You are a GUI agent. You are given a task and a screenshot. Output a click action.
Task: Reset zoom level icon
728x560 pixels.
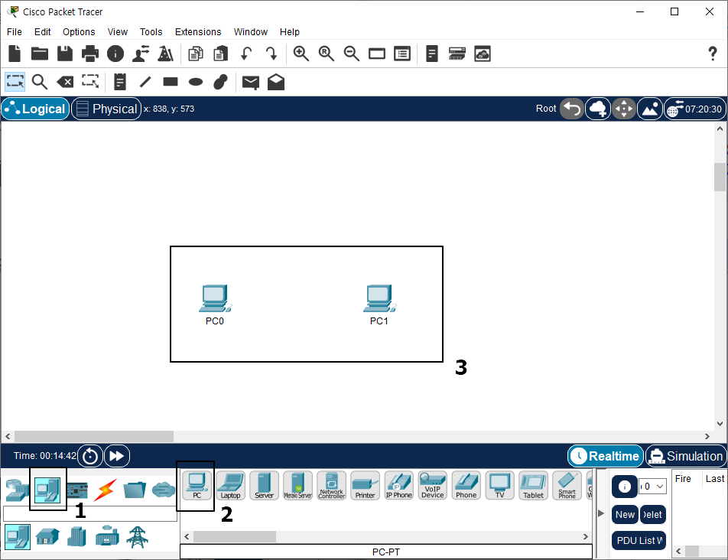pos(326,54)
